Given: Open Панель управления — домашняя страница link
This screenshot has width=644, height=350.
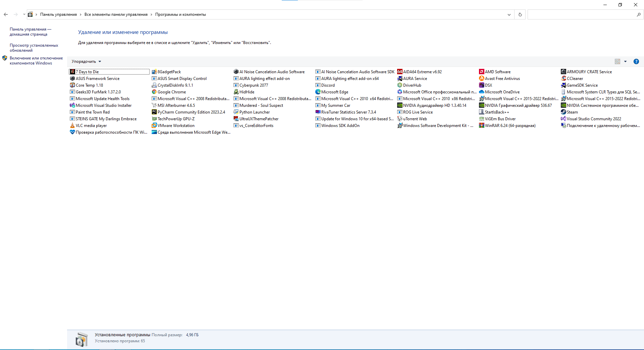Looking at the screenshot, I should 31,32.
